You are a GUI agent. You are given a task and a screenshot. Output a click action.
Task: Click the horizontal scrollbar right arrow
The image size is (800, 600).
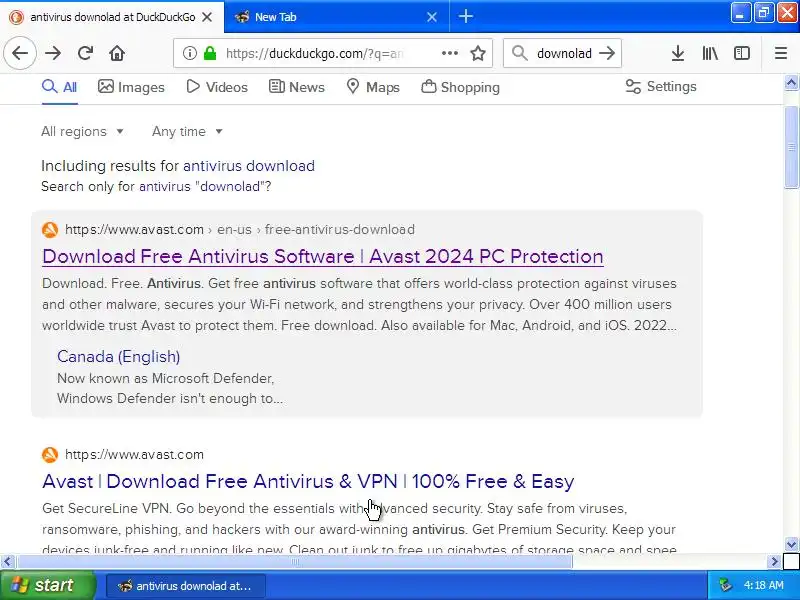tap(774, 562)
